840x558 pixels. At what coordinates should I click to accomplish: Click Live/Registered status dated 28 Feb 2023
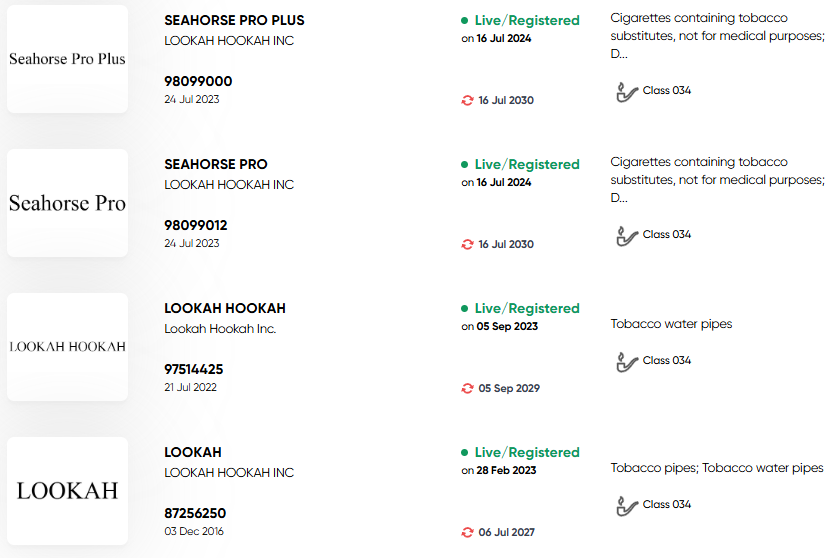[527, 453]
